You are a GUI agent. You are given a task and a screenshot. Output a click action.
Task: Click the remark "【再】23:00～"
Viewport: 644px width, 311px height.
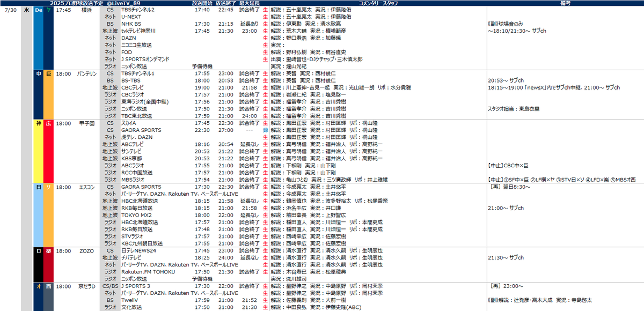(x=505, y=286)
